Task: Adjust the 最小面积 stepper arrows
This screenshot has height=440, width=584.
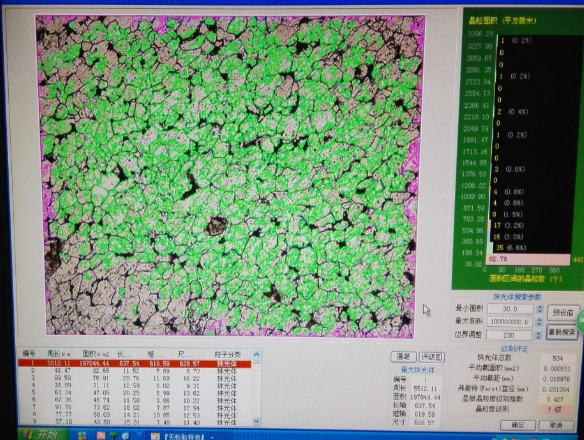Action: 540,309
